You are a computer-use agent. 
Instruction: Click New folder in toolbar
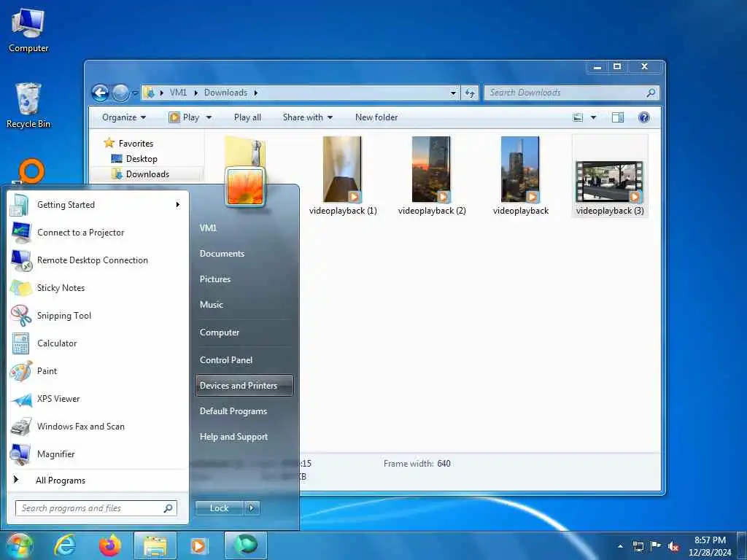click(376, 117)
